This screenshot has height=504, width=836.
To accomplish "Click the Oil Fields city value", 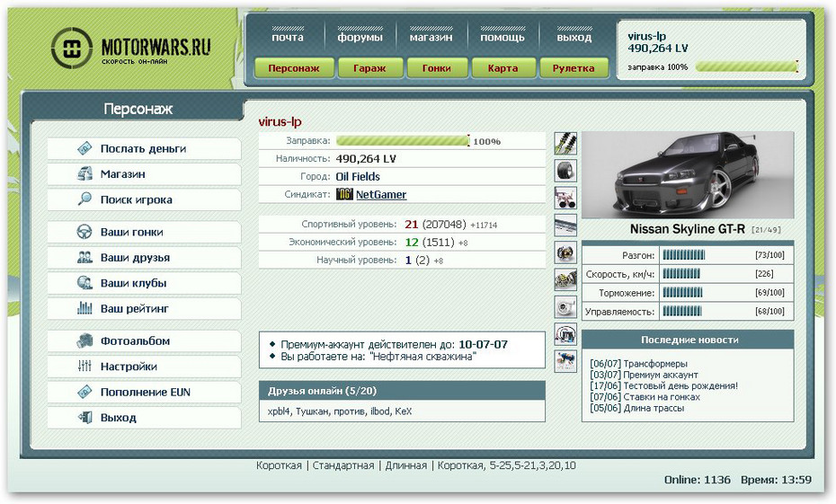I will pos(358,176).
